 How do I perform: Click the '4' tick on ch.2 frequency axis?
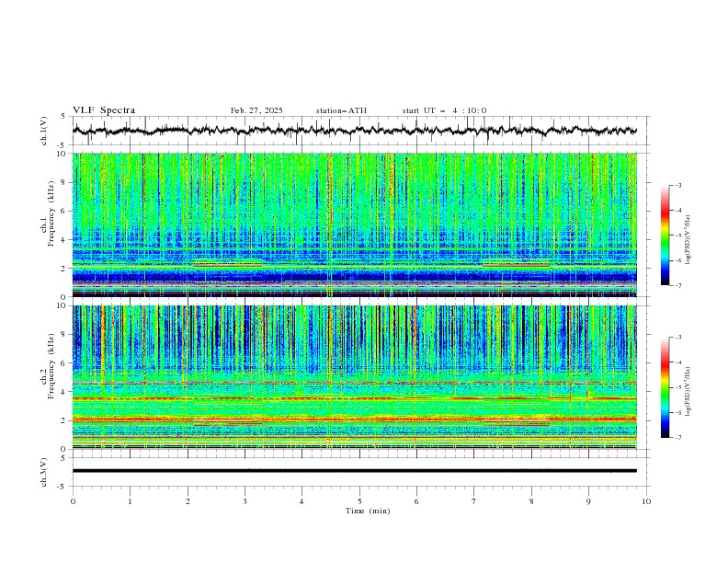pyautogui.click(x=64, y=392)
